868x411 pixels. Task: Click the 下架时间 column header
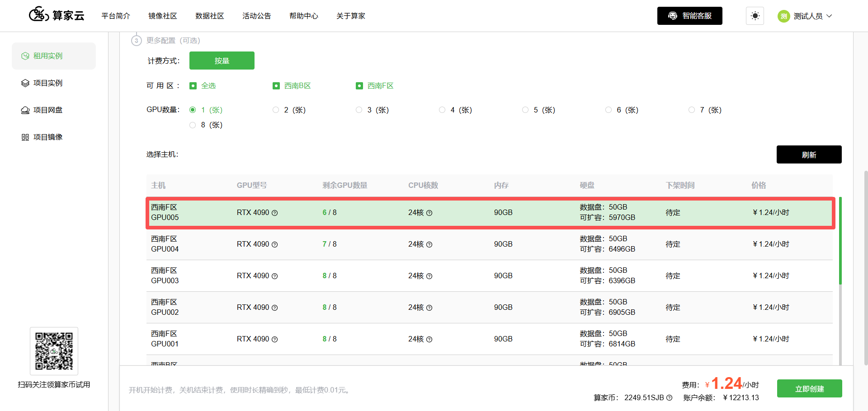[680, 186]
